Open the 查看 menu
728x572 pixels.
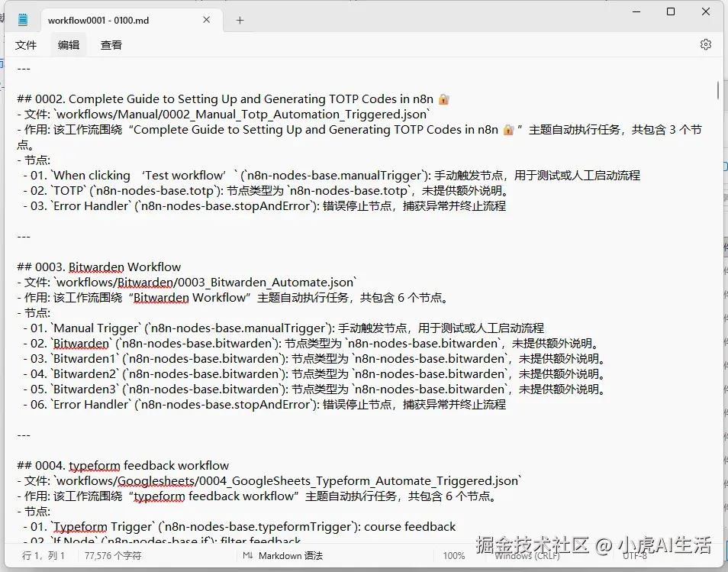(x=111, y=45)
